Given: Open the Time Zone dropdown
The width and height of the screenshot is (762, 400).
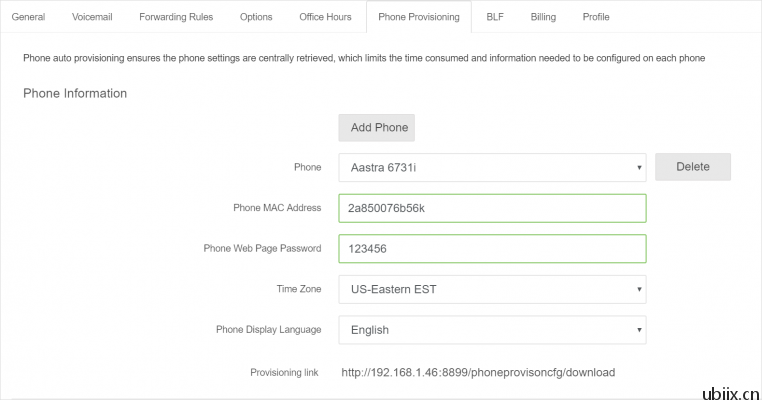Looking at the screenshot, I should pos(492,289).
